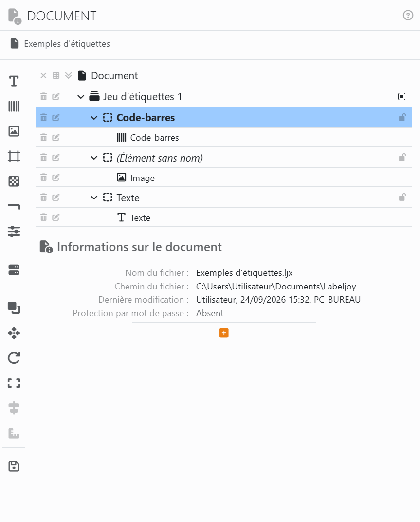Collapse the Jeu d'étiquettes 1 node
Image resolution: width=420 pixels, height=522 pixels.
pyautogui.click(x=81, y=97)
